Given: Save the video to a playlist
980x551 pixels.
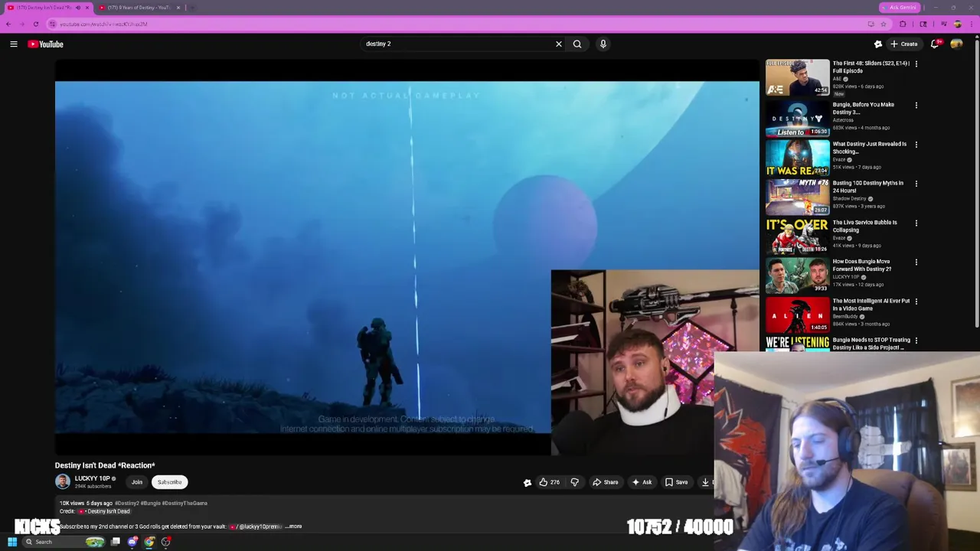Looking at the screenshot, I should coord(676,482).
